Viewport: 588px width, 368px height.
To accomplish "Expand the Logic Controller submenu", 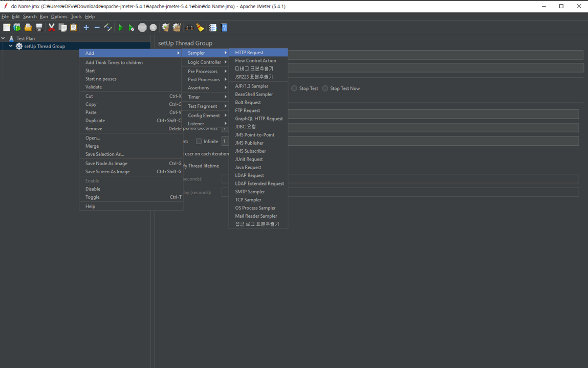I will [x=206, y=62].
